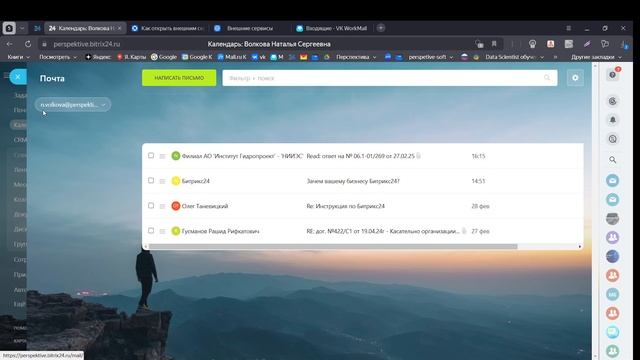Open the notifications bell in right panel

613,120
